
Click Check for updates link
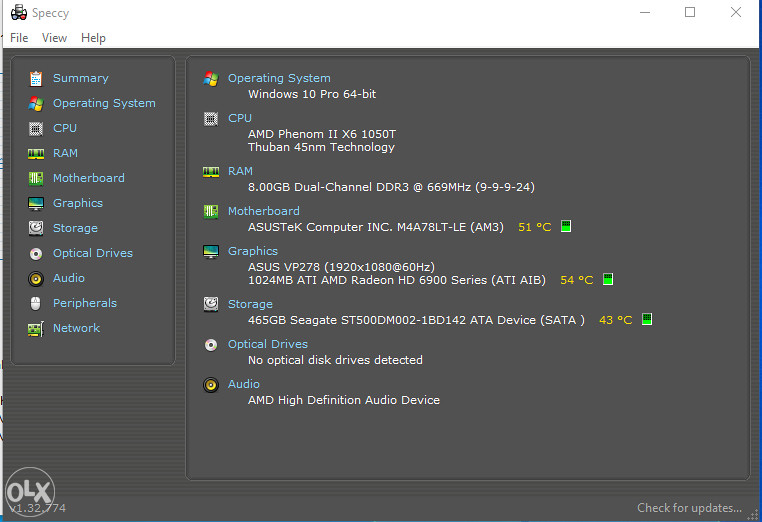pyautogui.click(x=689, y=508)
